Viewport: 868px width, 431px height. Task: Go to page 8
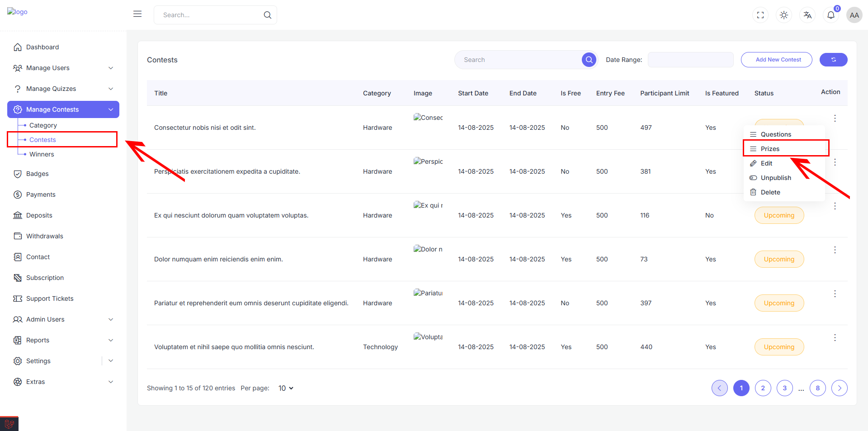click(x=817, y=388)
